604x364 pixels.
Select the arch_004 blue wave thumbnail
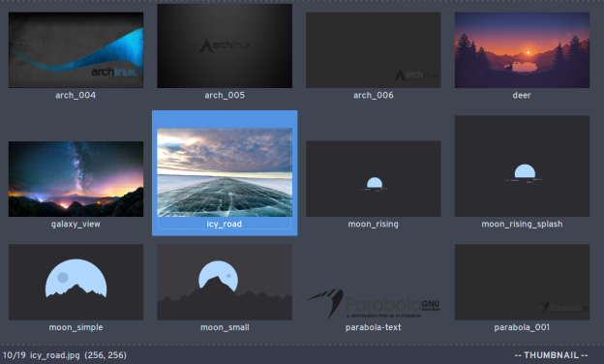click(x=75, y=49)
